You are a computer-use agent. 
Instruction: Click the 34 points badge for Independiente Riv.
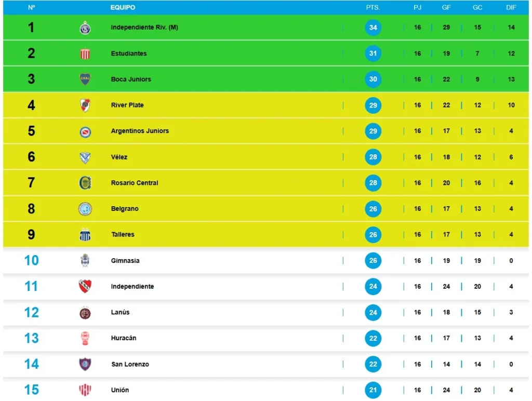coord(373,28)
